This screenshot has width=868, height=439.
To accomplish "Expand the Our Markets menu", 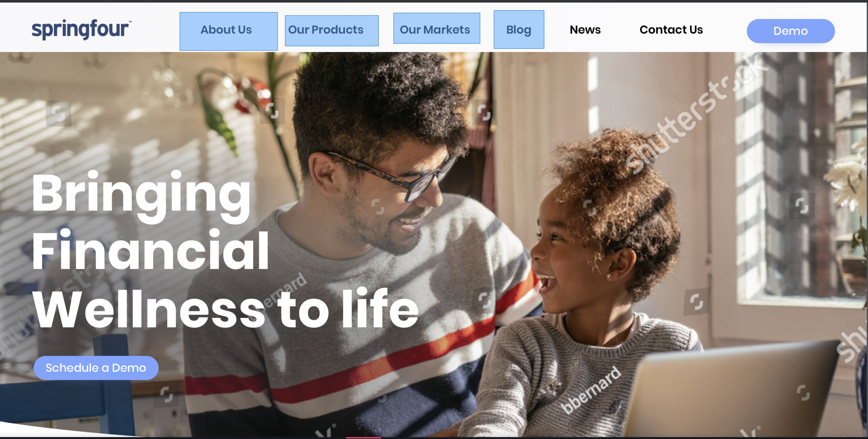I will point(436,28).
